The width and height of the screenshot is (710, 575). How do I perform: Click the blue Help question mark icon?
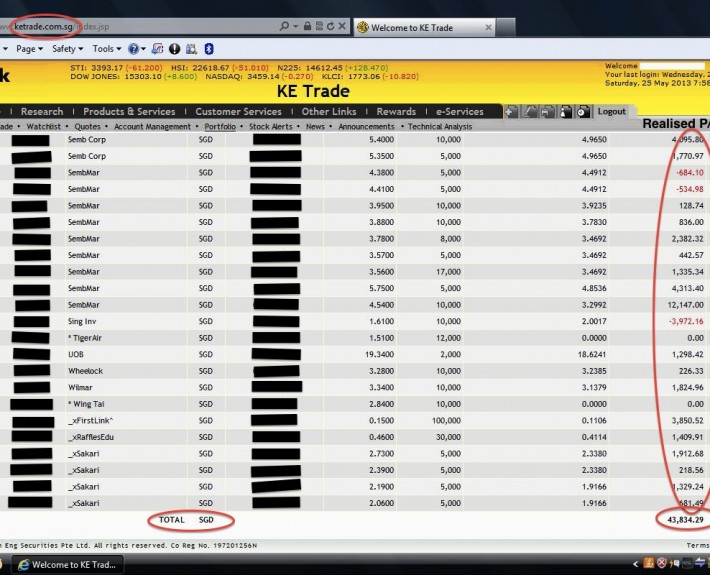click(x=133, y=48)
